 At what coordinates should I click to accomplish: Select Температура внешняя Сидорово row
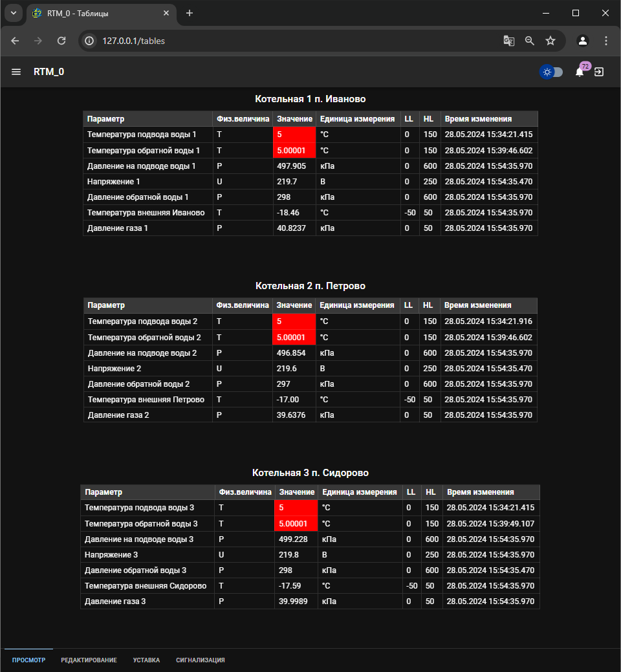coord(310,586)
